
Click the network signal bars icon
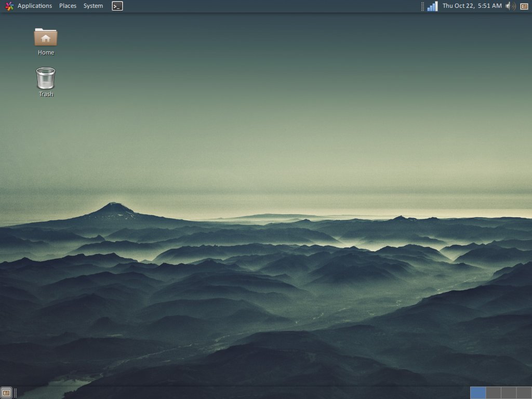pos(432,6)
